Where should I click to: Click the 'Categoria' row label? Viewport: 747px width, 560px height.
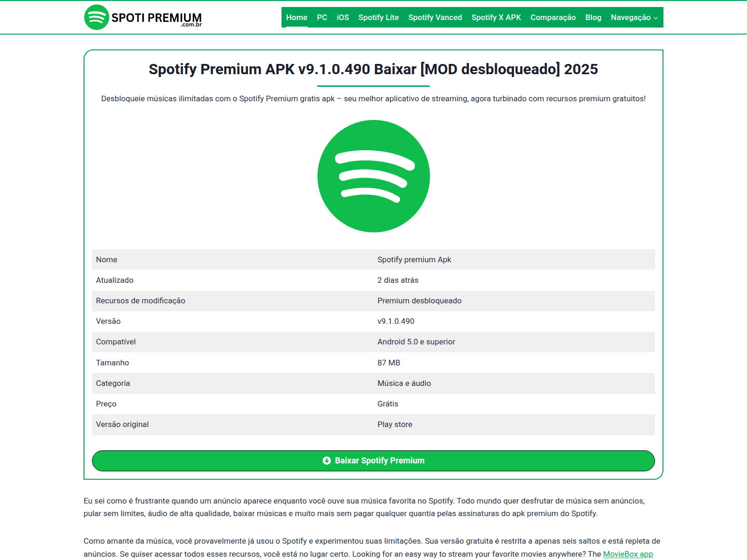coord(113,383)
